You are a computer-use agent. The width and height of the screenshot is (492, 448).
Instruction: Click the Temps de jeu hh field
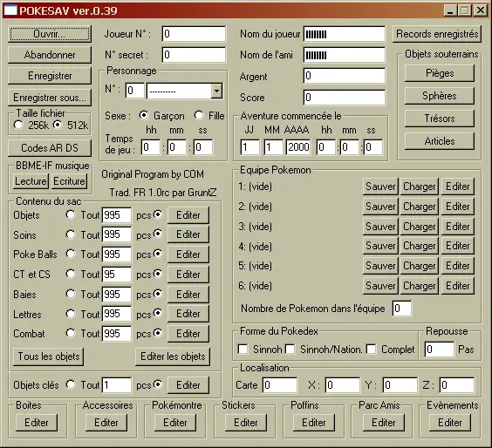coord(151,147)
